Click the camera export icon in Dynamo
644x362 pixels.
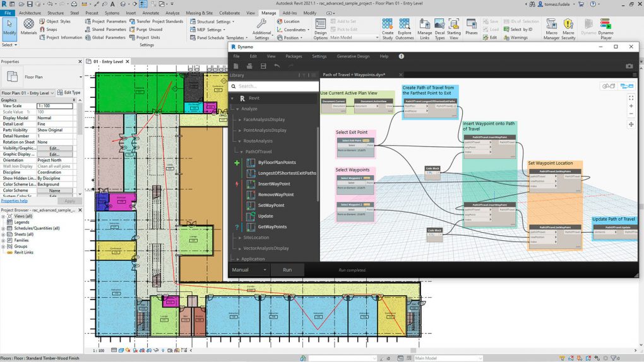(629, 66)
